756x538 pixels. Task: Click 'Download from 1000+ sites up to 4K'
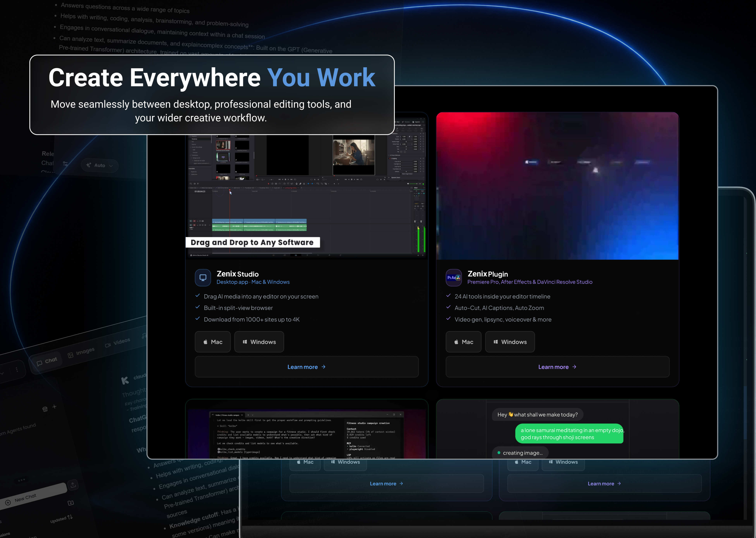pyautogui.click(x=252, y=319)
